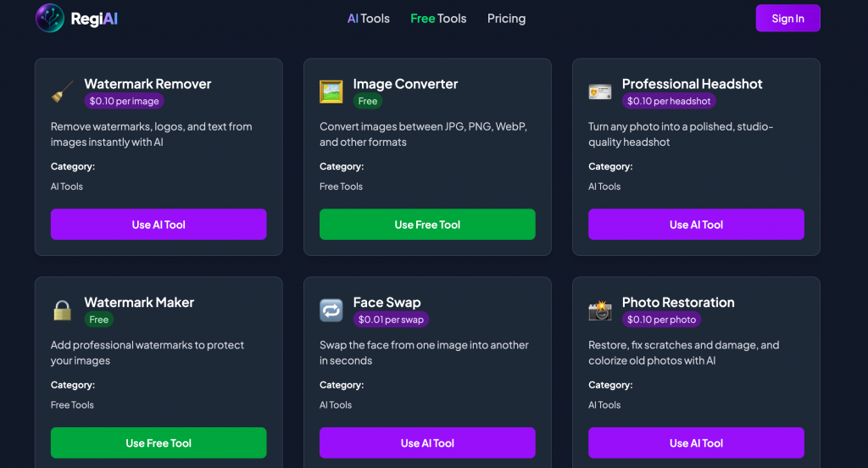Click the RegiAI logo icon
Viewport: 868px width, 468px height.
click(x=50, y=18)
